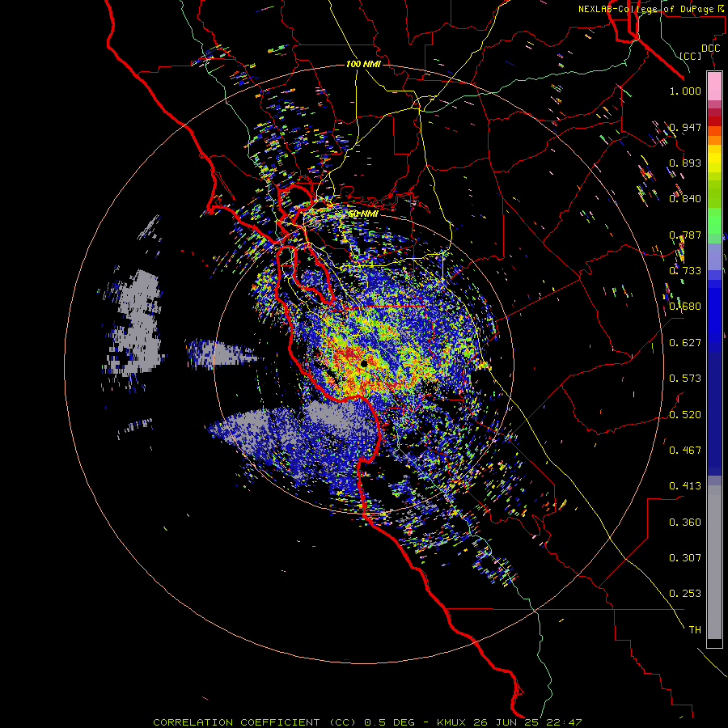Click the 0.947 legend value
The image size is (728, 728).
685,127
